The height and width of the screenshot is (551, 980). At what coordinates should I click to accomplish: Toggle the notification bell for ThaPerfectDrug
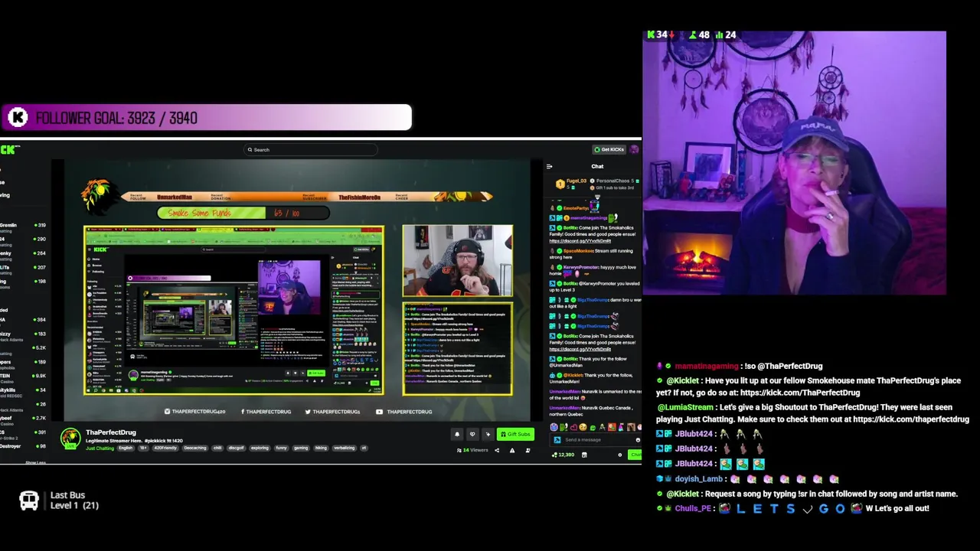tap(457, 434)
